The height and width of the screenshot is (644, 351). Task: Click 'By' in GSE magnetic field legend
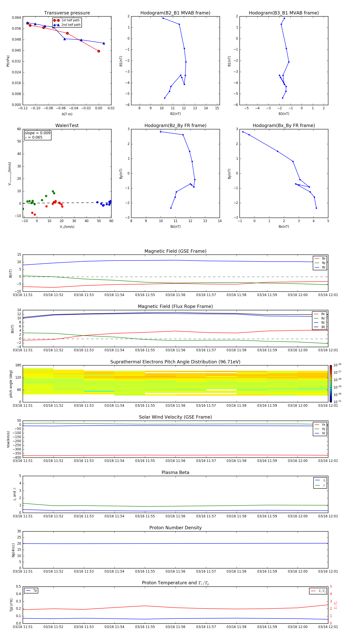click(x=320, y=263)
